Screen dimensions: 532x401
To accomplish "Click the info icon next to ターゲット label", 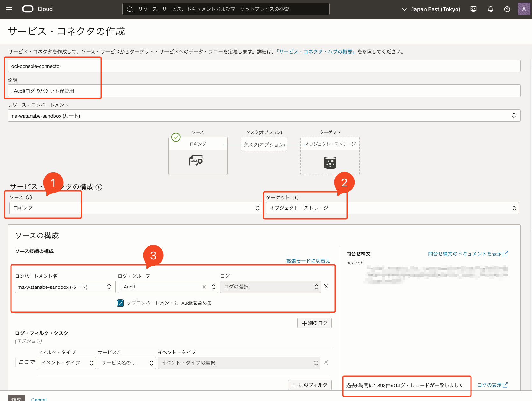I will (x=296, y=197).
